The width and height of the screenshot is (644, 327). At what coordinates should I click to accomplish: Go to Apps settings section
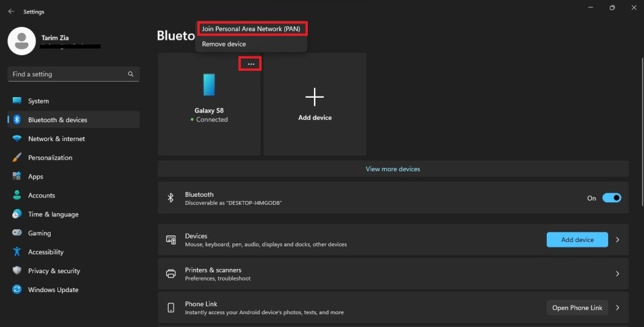pyautogui.click(x=35, y=177)
